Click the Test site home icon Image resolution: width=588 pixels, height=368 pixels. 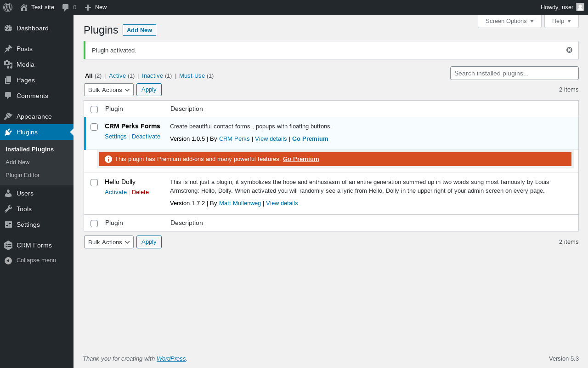point(24,7)
